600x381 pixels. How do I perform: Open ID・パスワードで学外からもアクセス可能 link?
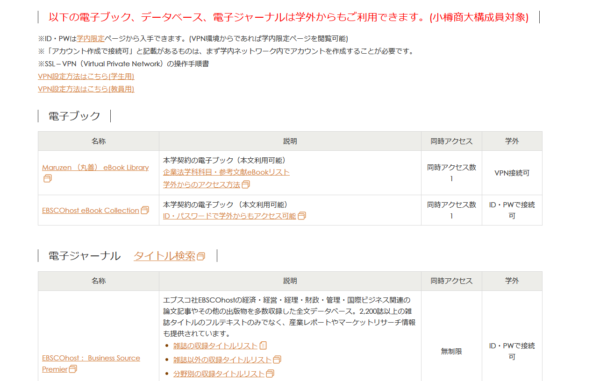point(230,216)
